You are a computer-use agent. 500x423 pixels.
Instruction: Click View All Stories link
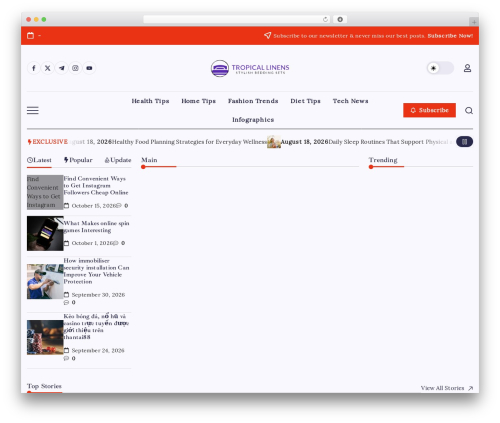(447, 388)
